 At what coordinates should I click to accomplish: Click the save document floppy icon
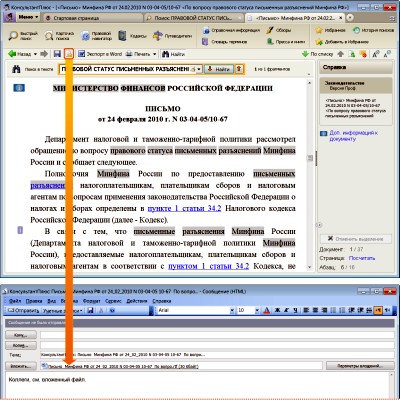tap(57, 54)
